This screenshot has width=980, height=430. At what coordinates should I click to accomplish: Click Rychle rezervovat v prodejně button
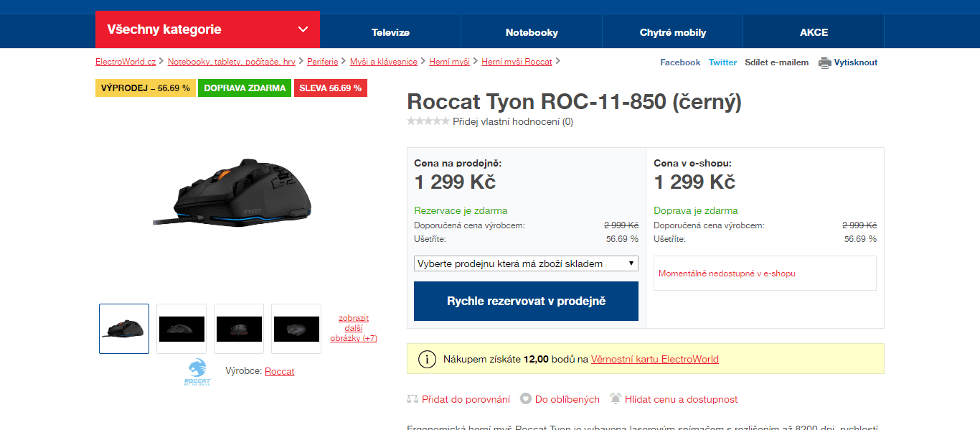click(x=526, y=301)
